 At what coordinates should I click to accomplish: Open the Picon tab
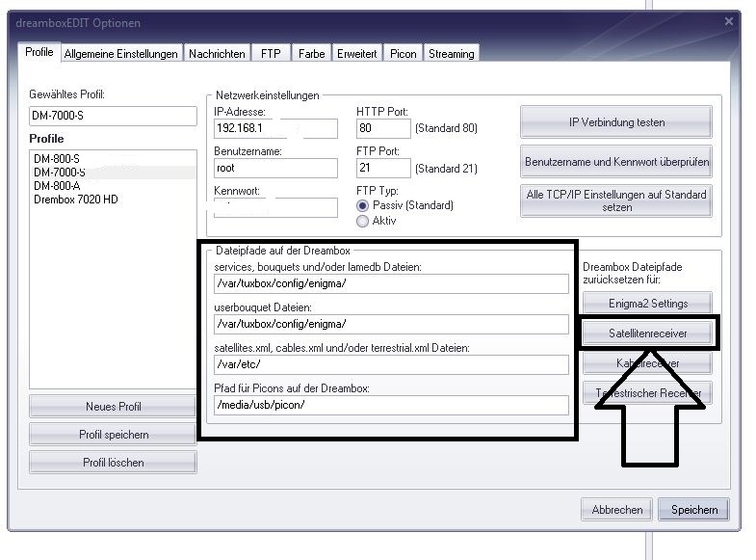point(403,54)
